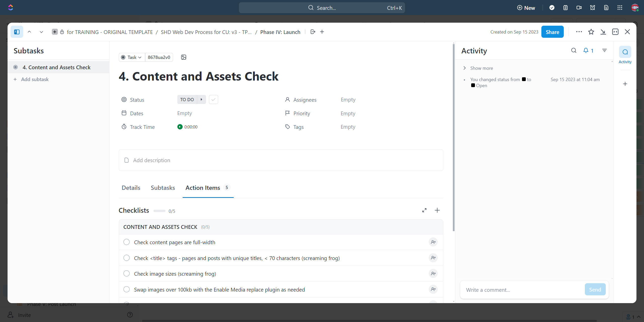The width and height of the screenshot is (644, 322).
Task: Tick the 'Check image sizes (screaming frog)' item
Action: (127, 274)
